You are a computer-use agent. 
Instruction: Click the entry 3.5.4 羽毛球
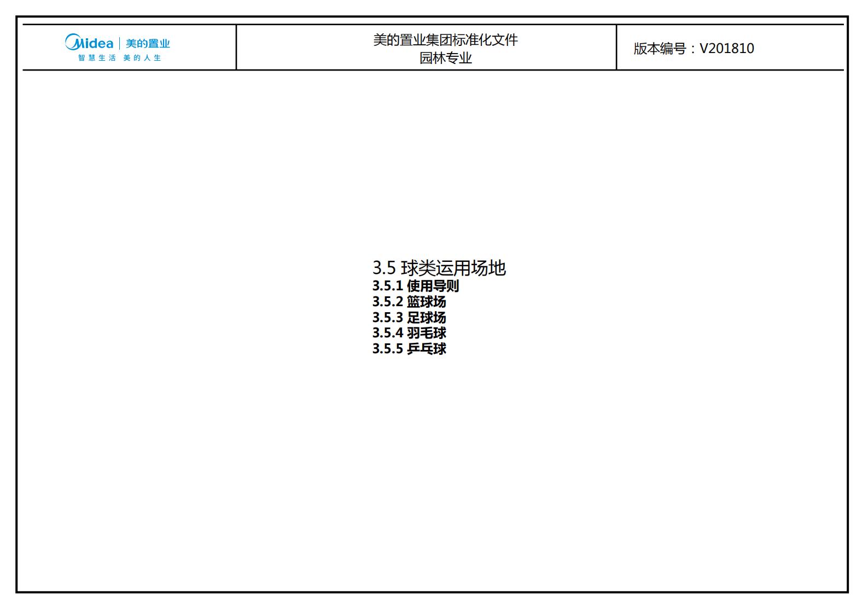pos(409,333)
